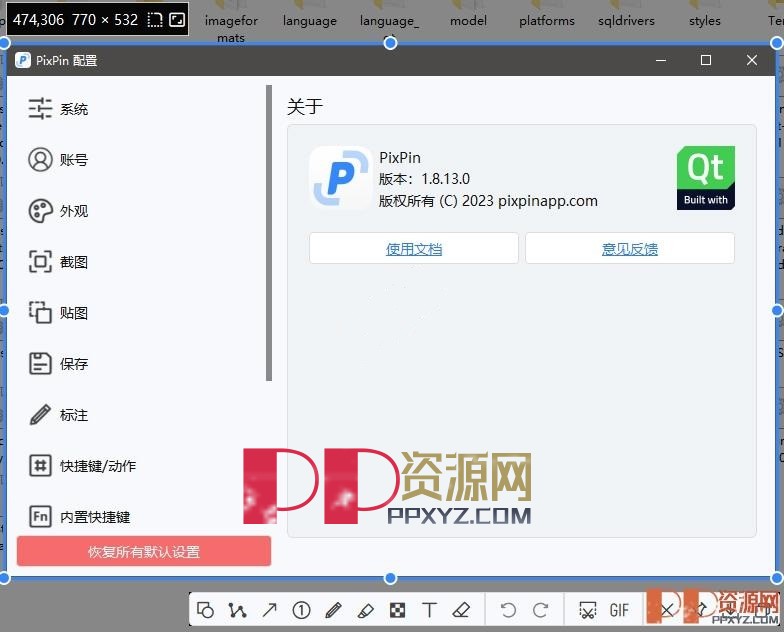Viewport: 784px width, 632px height.
Task: Click the rounded-corner selection icon in size bar
Action: 155,20
